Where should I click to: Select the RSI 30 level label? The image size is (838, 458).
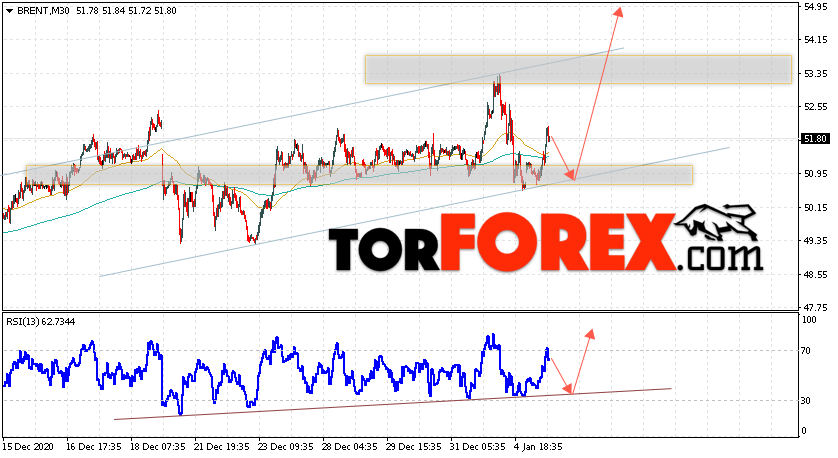[807, 401]
